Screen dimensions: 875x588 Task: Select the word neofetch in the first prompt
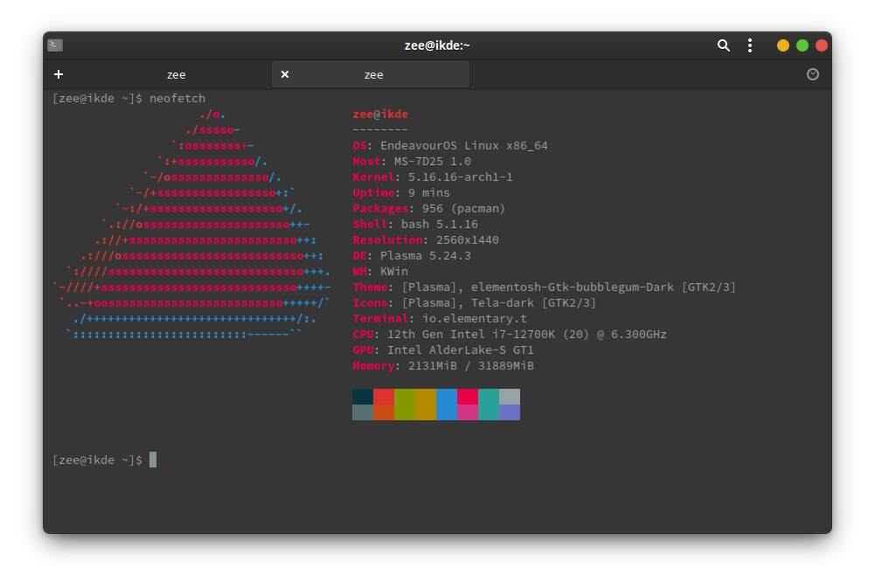[x=177, y=98]
